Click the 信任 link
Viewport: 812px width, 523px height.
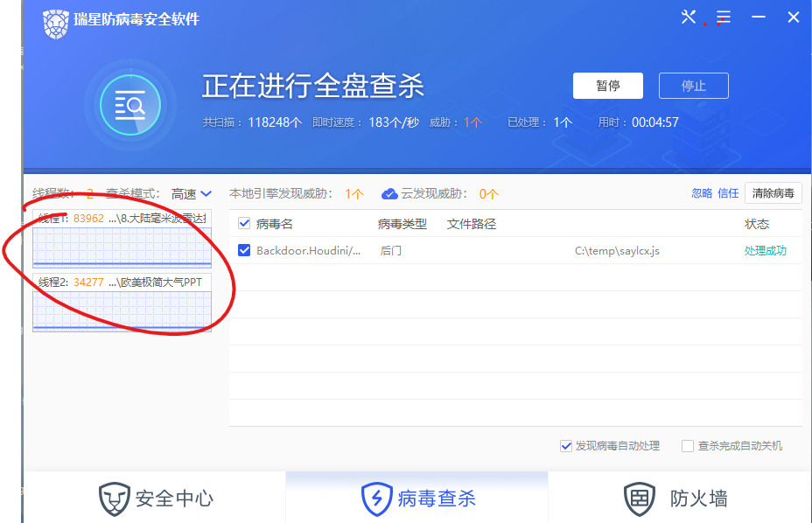pyautogui.click(x=728, y=193)
